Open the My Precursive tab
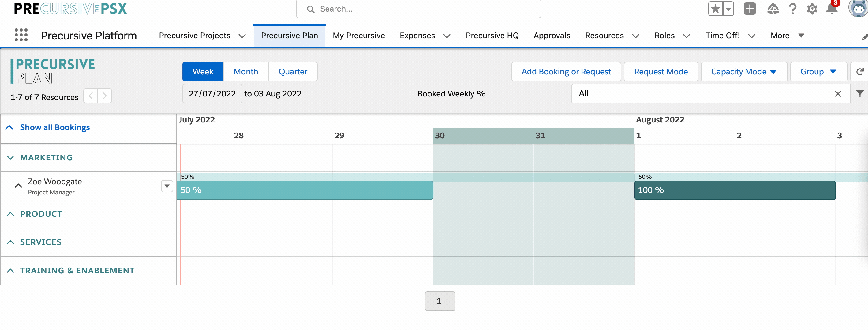The width and height of the screenshot is (868, 330). (x=358, y=36)
